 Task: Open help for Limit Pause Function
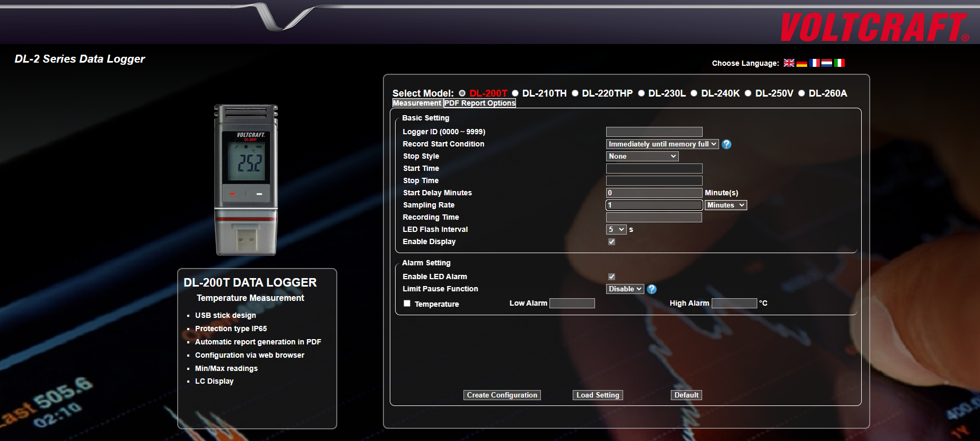coord(652,289)
